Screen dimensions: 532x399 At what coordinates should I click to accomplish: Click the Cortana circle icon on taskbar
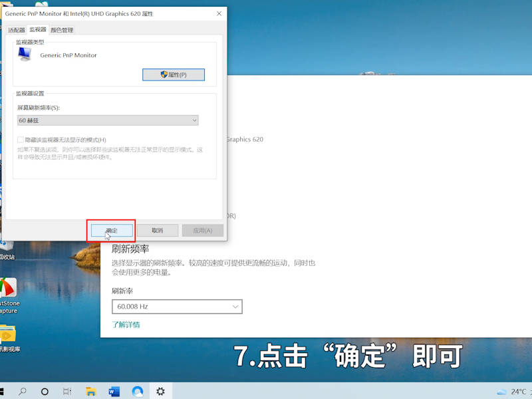pos(45,392)
